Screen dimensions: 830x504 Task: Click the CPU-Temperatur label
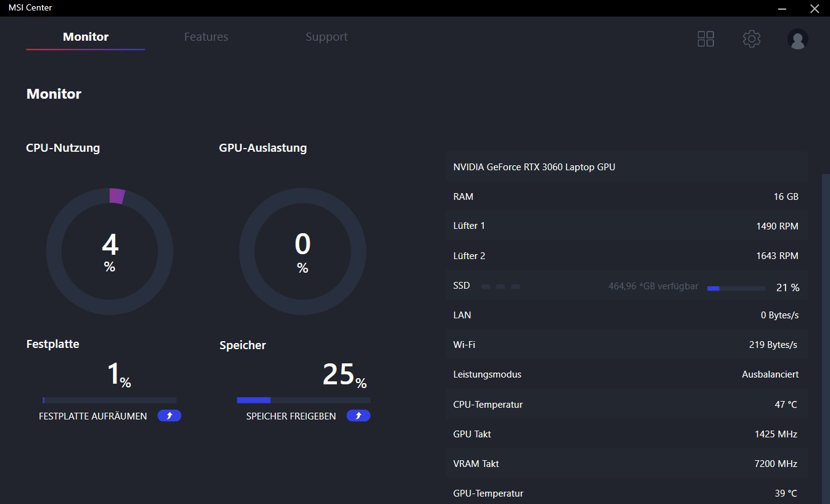[488, 405]
